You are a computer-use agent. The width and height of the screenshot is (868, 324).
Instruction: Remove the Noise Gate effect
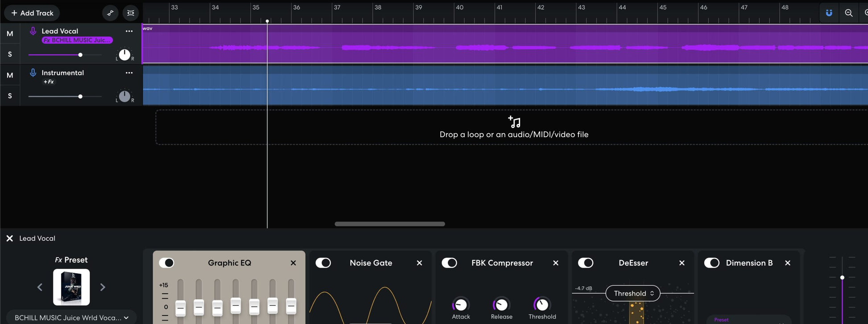pyautogui.click(x=419, y=263)
